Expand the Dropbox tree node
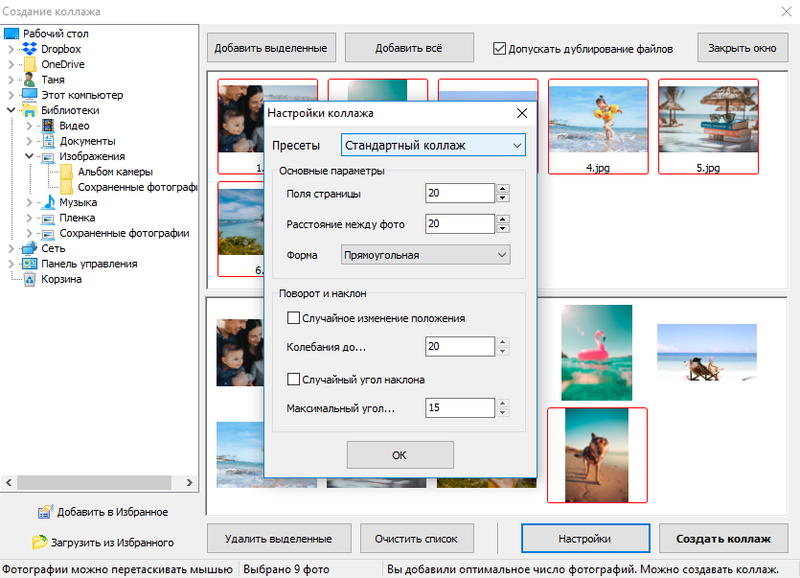This screenshot has height=578, width=800. [x=11, y=49]
